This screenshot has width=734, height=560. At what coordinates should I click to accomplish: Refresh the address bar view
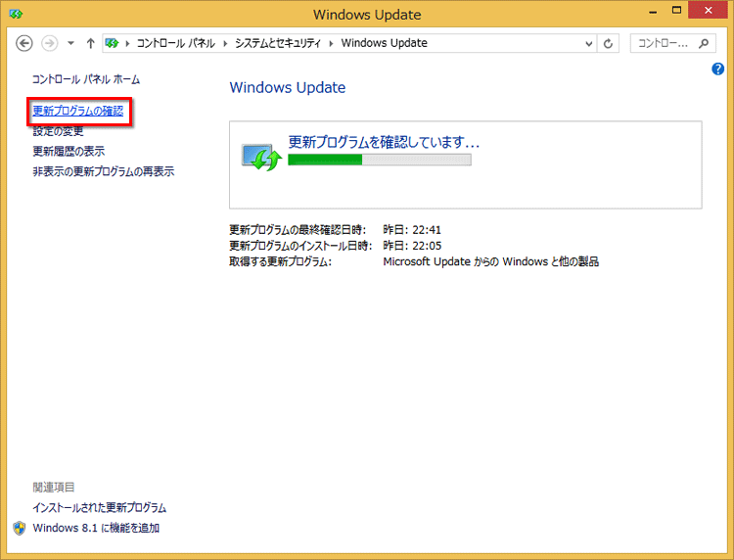(610, 43)
